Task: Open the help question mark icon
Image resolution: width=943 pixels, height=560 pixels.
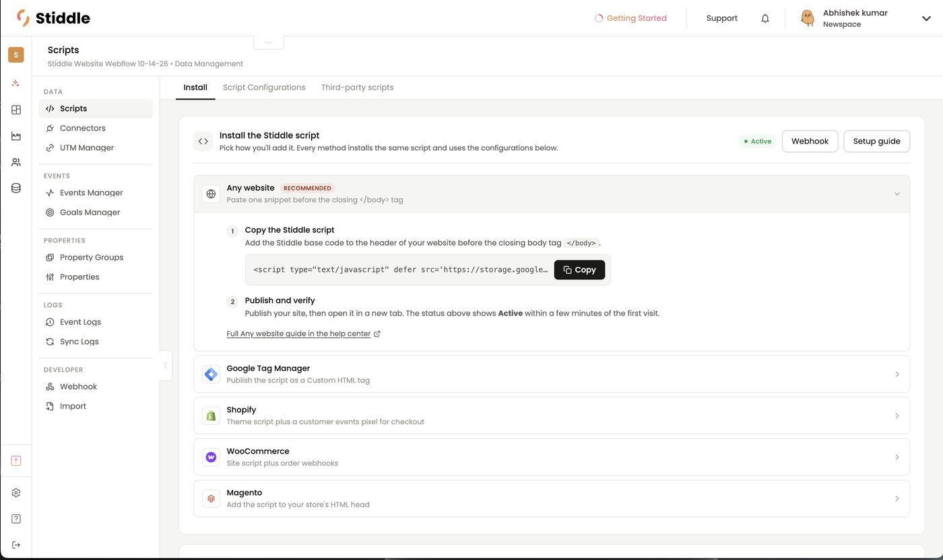Action: pos(16,519)
